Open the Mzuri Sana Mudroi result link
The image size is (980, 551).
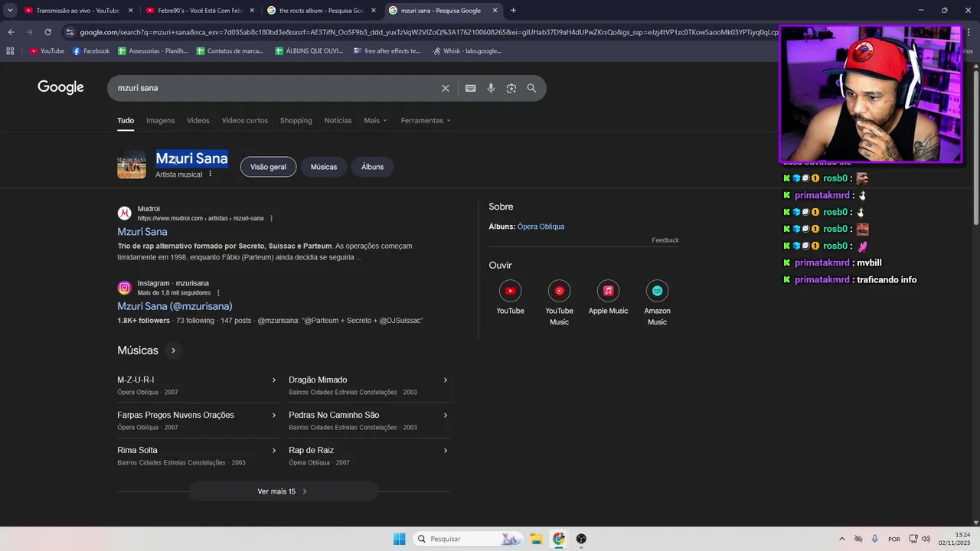[142, 232]
